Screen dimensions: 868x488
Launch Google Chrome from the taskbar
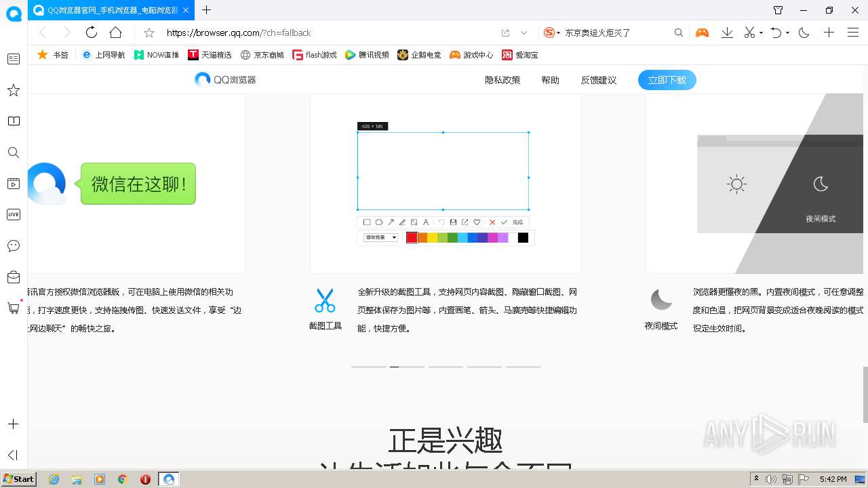click(123, 479)
